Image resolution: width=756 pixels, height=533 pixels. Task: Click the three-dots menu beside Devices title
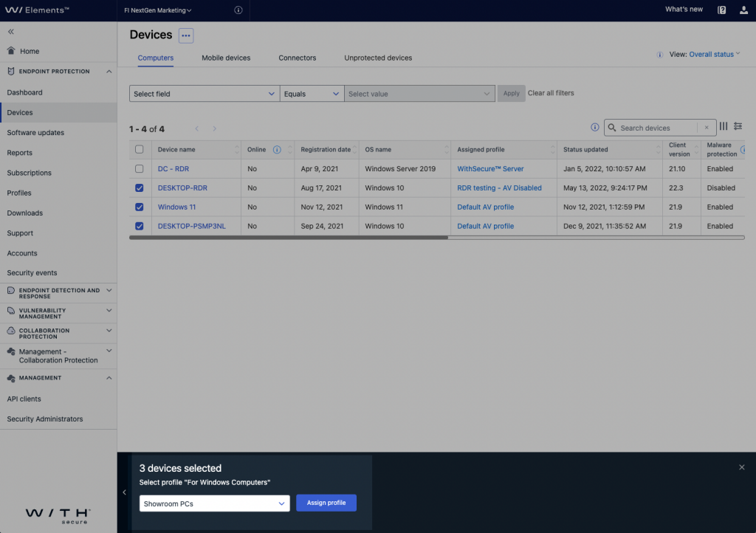pyautogui.click(x=185, y=35)
